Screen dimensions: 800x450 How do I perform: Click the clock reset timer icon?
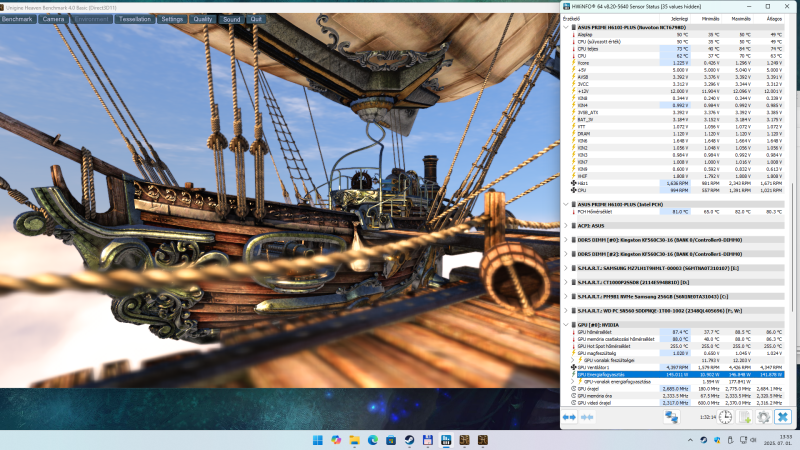725,417
